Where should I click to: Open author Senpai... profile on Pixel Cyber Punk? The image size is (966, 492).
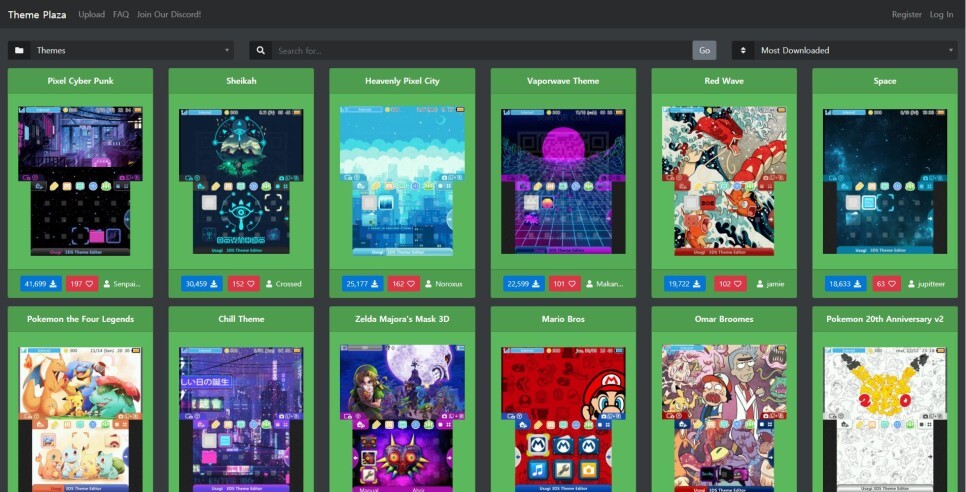point(123,284)
